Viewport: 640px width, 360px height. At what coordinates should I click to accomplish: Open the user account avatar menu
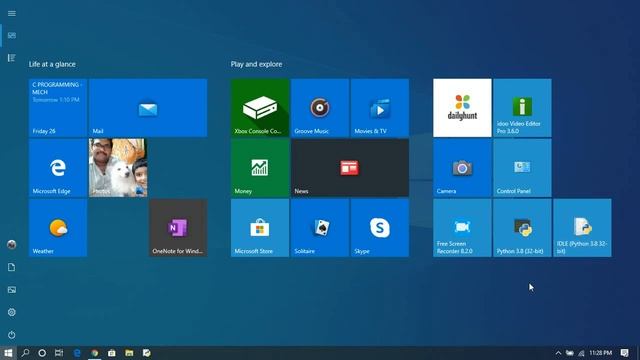pyautogui.click(x=11, y=244)
